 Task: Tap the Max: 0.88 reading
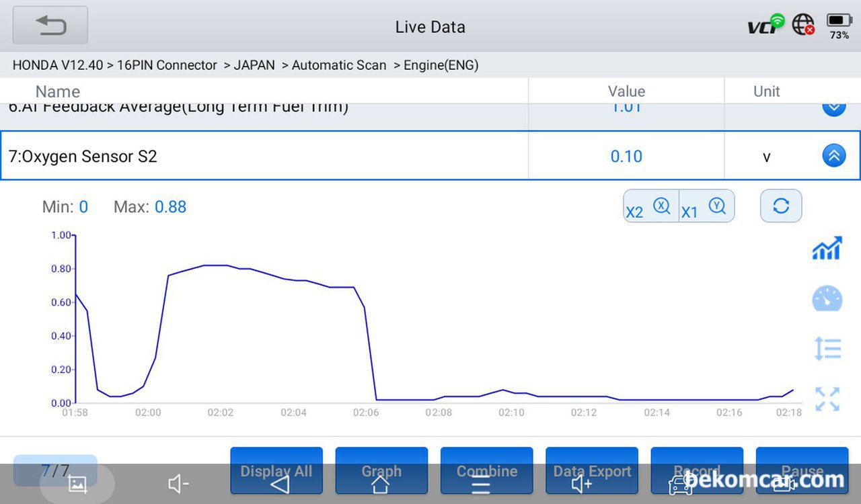150,207
